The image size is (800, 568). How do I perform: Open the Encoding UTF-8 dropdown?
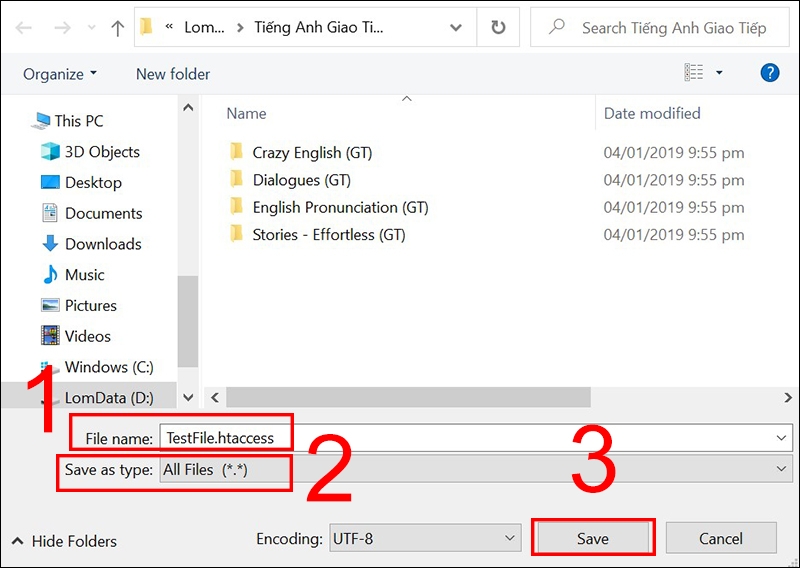425,538
